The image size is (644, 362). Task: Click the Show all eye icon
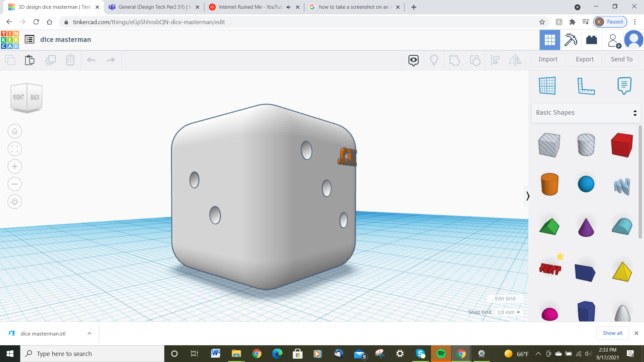point(413,60)
